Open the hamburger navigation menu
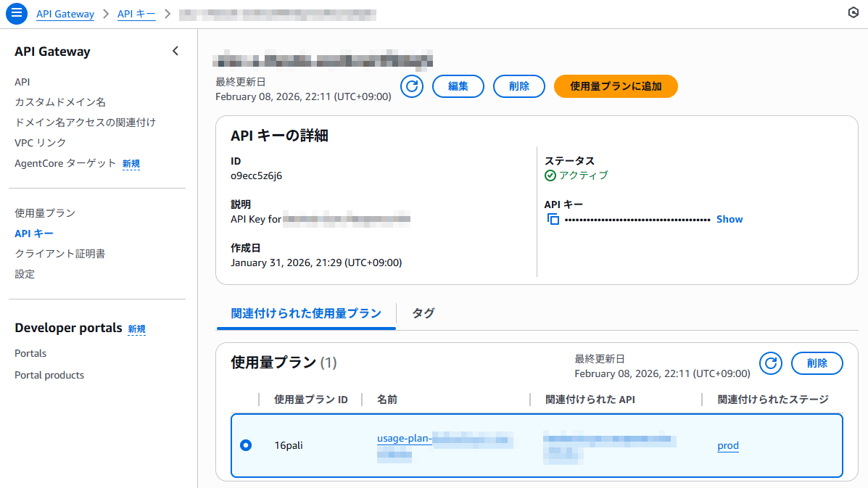 coord(16,14)
